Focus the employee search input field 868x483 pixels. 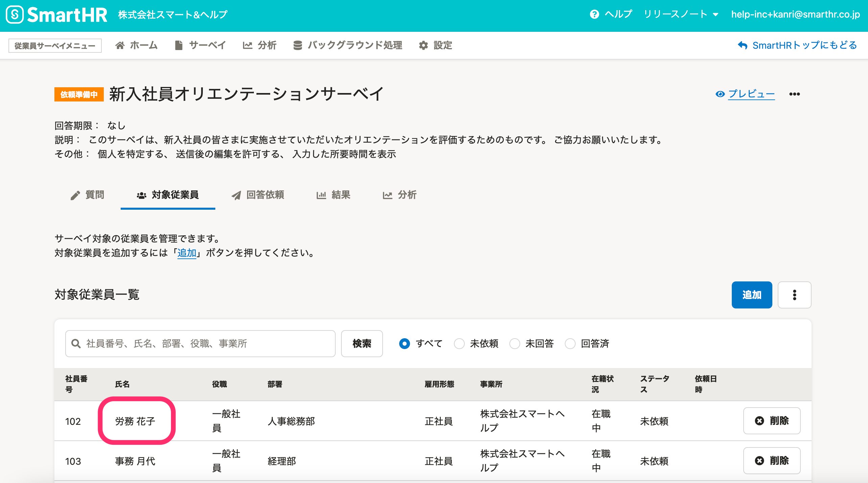(200, 344)
